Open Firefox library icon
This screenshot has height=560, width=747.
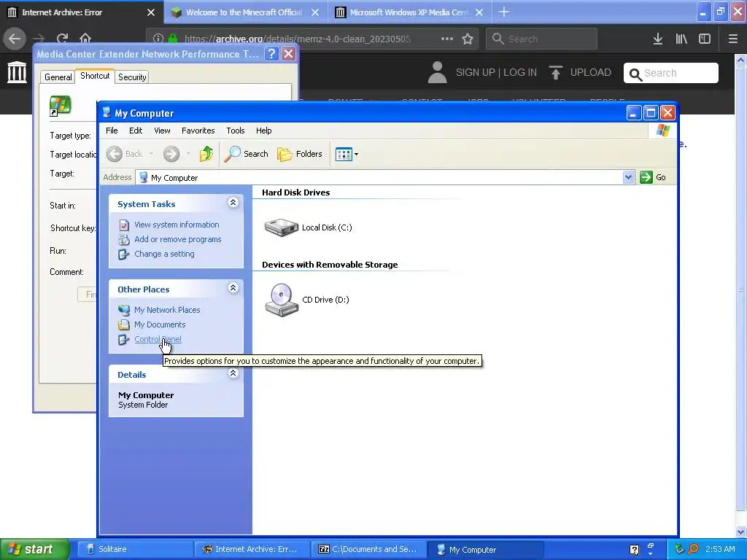pyautogui.click(x=681, y=39)
